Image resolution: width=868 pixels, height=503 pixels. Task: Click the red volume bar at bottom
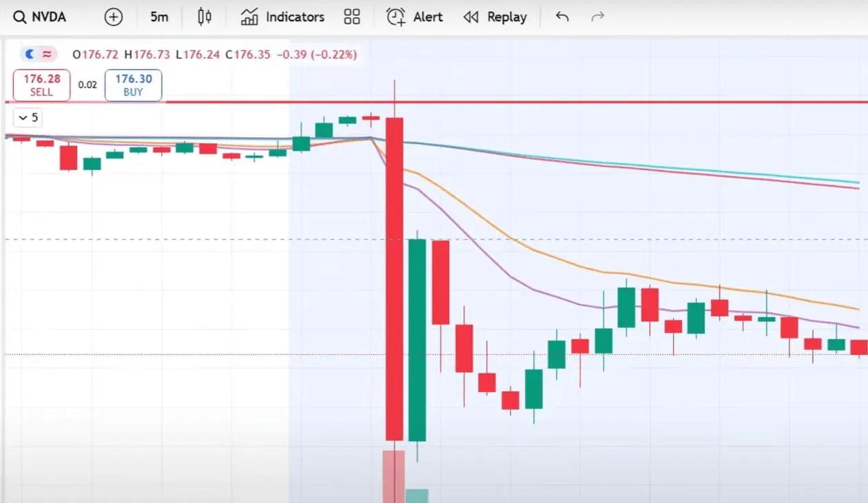coord(393,476)
